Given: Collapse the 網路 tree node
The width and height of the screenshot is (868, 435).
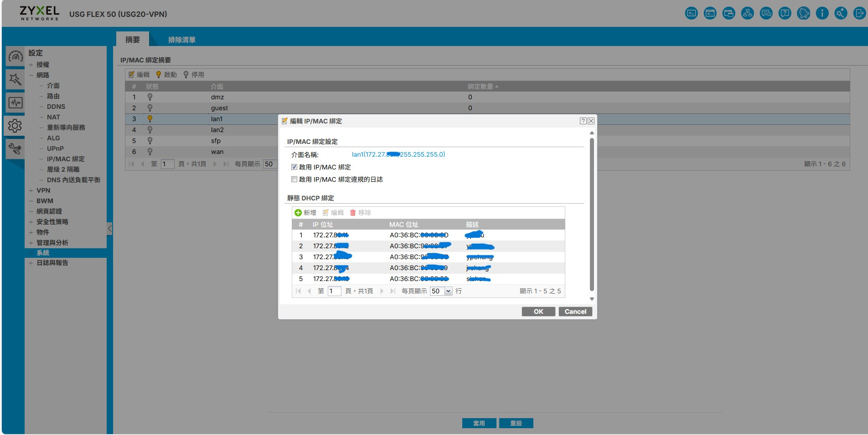Looking at the screenshot, I should click(31, 75).
